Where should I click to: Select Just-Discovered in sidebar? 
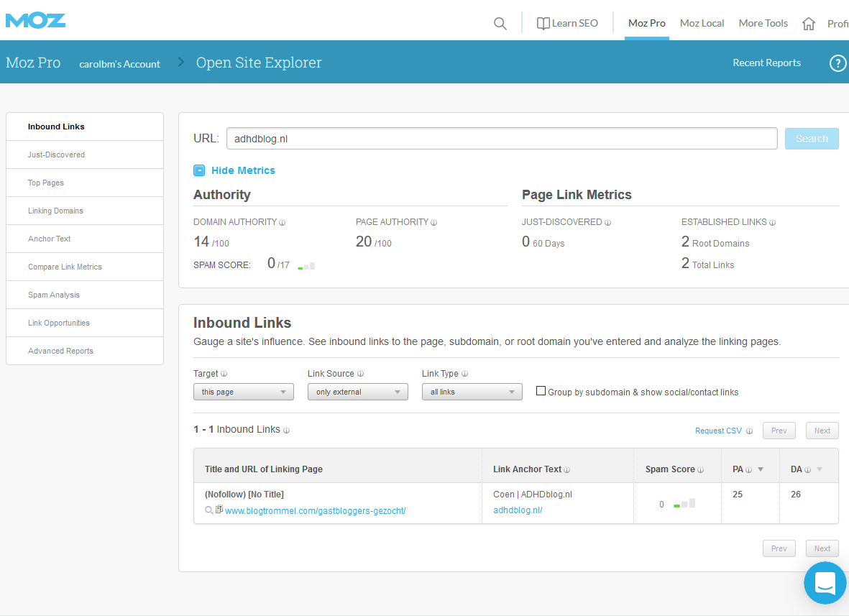coord(85,155)
